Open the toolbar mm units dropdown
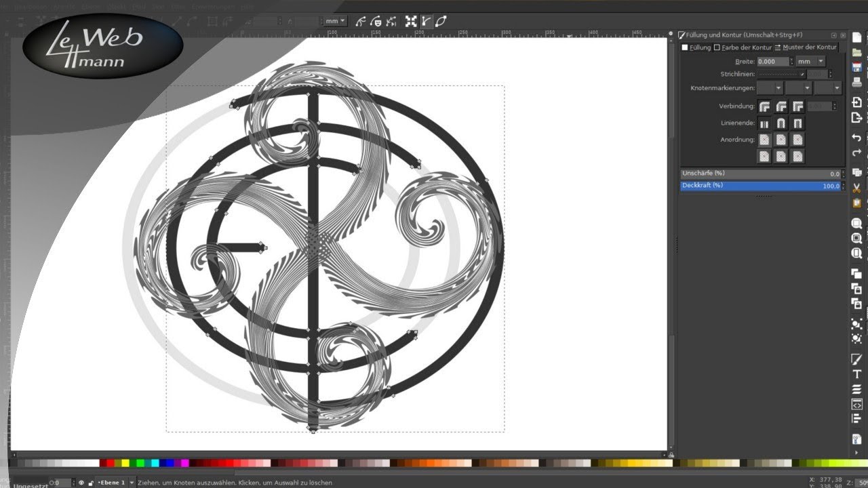 [335, 21]
